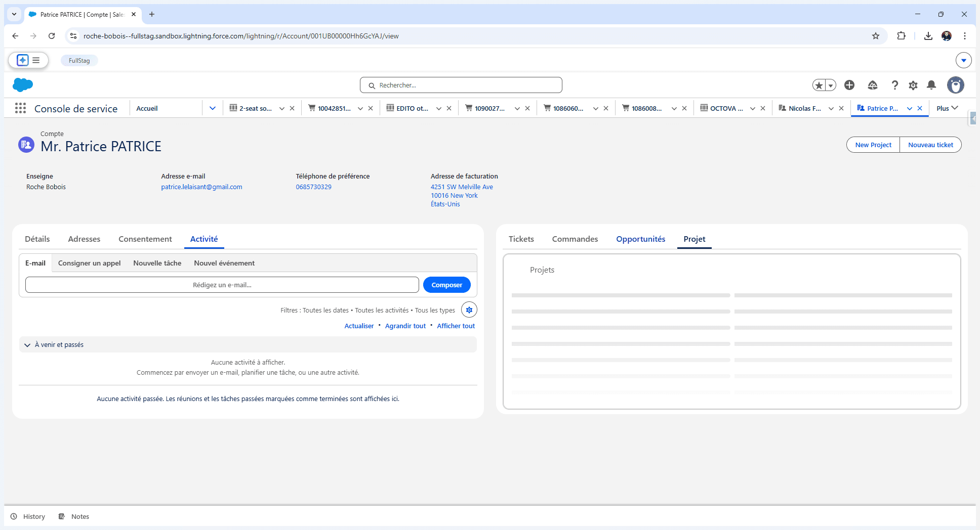The image size is (980, 530).
Task: Close the Patrice P... workspace tab
Action: pos(920,108)
